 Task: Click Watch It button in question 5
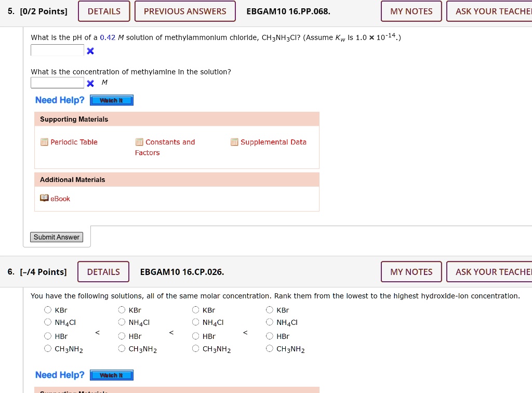coord(112,100)
